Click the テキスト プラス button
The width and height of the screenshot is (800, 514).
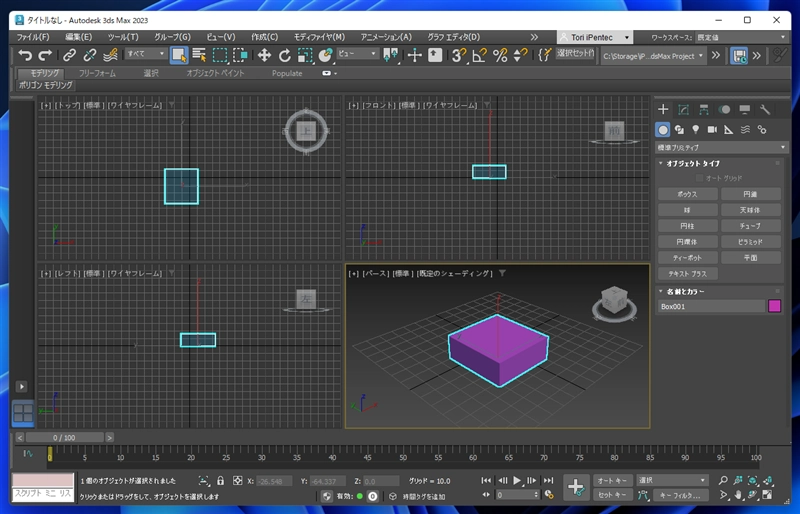click(x=688, y=274)
